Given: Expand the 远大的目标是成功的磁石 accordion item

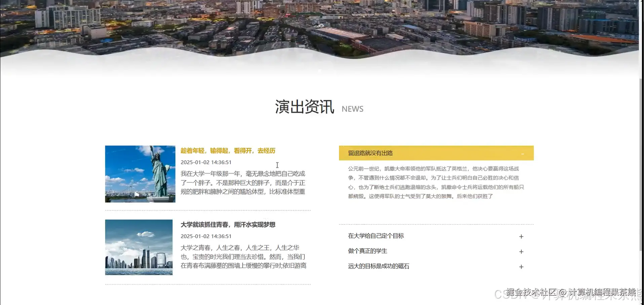Looking at the screenshot, I should tap(378, 266).
